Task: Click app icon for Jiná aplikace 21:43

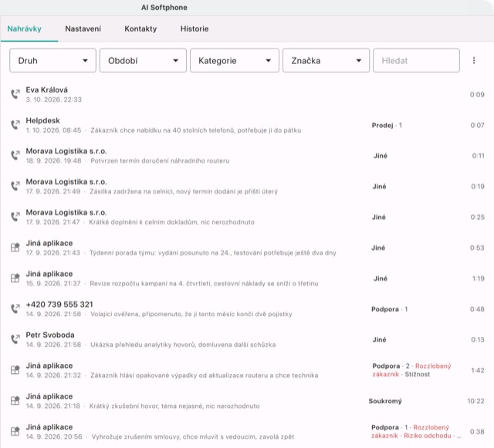Action: (15, 248)
